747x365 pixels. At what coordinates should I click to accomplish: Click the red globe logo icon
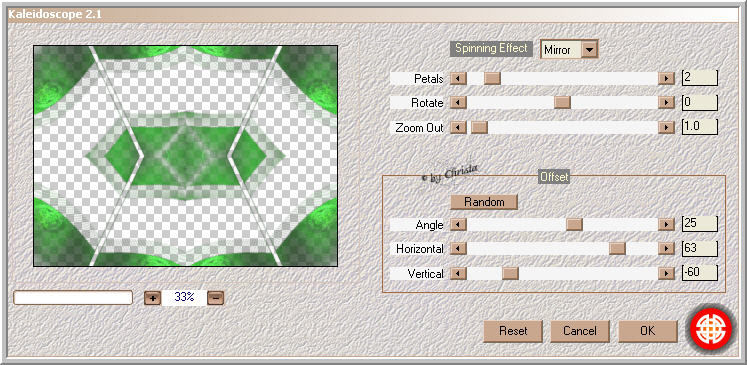pyautogui.click(x=711, y=328)
